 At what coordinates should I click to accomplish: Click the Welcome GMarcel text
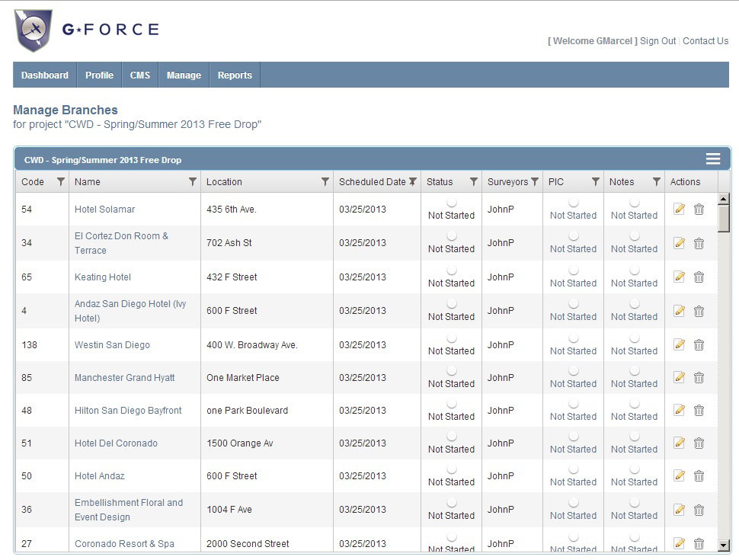593,41
